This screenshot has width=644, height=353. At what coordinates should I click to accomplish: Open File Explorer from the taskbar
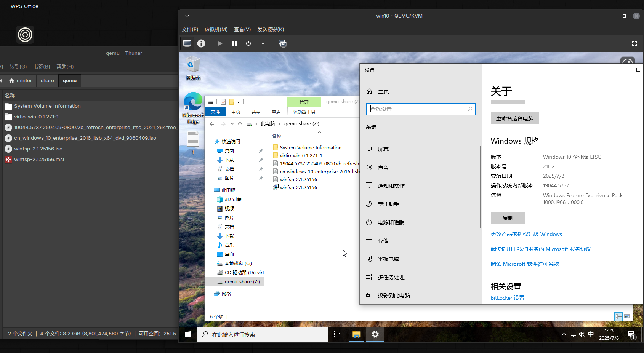356,334
